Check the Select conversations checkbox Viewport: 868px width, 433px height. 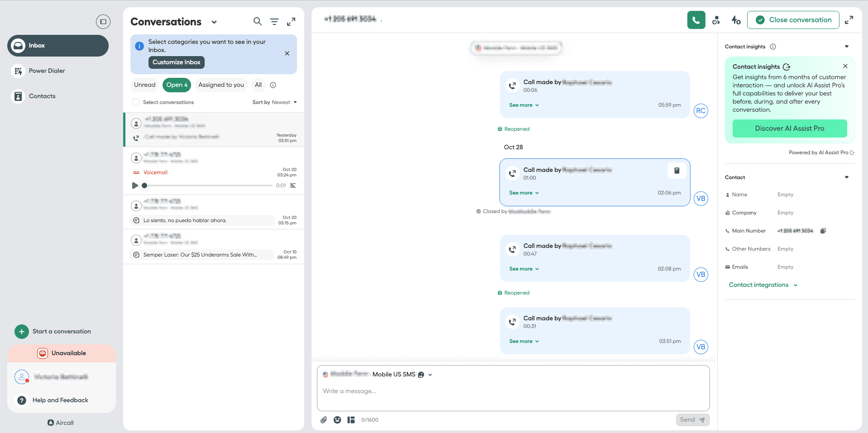(136, 102)
